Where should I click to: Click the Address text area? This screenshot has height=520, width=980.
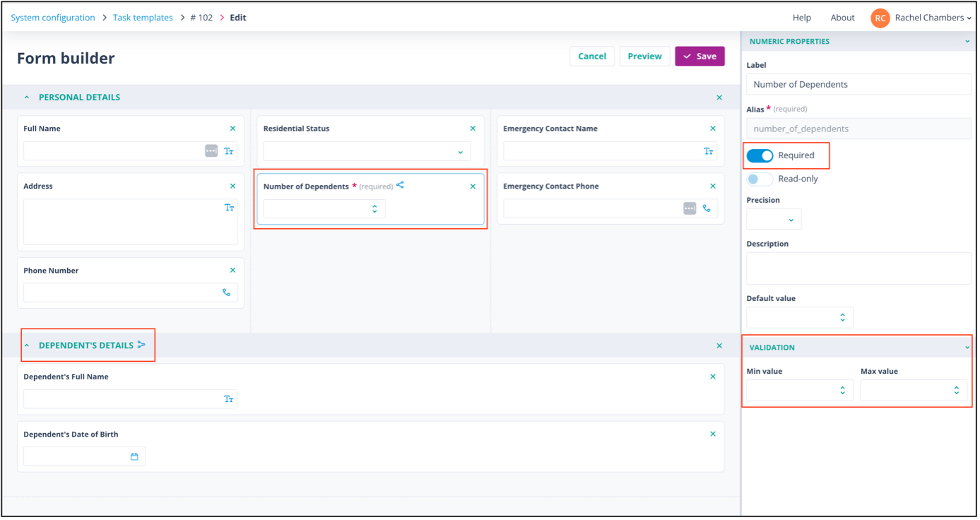[131, 222]
